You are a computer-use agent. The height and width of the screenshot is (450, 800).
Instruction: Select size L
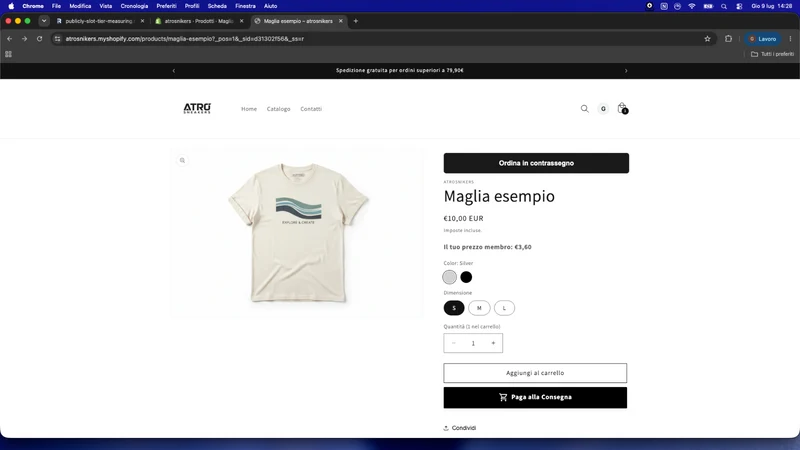coord(504,308)
